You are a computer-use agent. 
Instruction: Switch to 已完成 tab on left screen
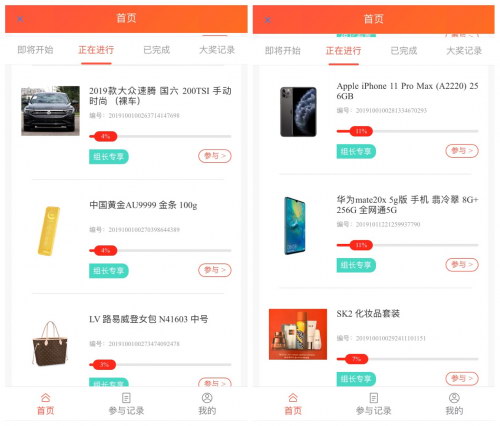(x=156, y=50)
